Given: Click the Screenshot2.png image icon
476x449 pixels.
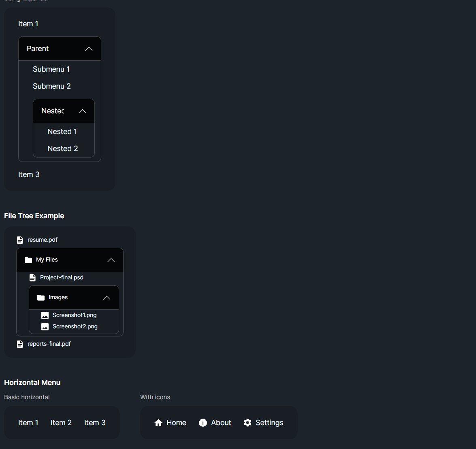Looking at the screenshot, I should 45,326.
